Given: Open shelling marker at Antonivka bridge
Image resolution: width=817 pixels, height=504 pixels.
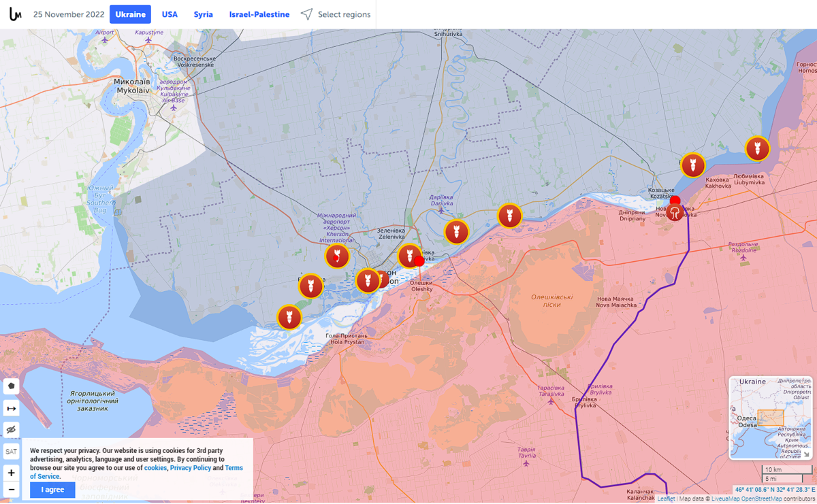Looking at the screenshot, I should point(409,256).
